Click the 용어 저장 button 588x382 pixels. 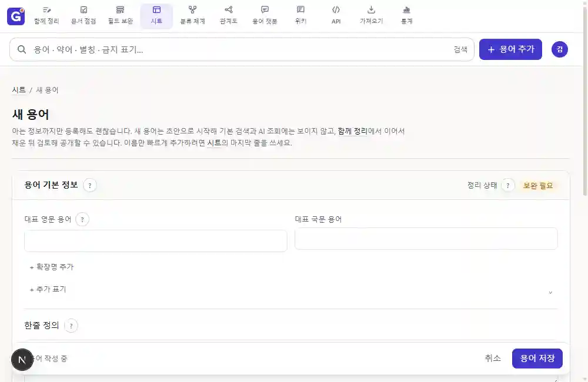coord(537,358)
